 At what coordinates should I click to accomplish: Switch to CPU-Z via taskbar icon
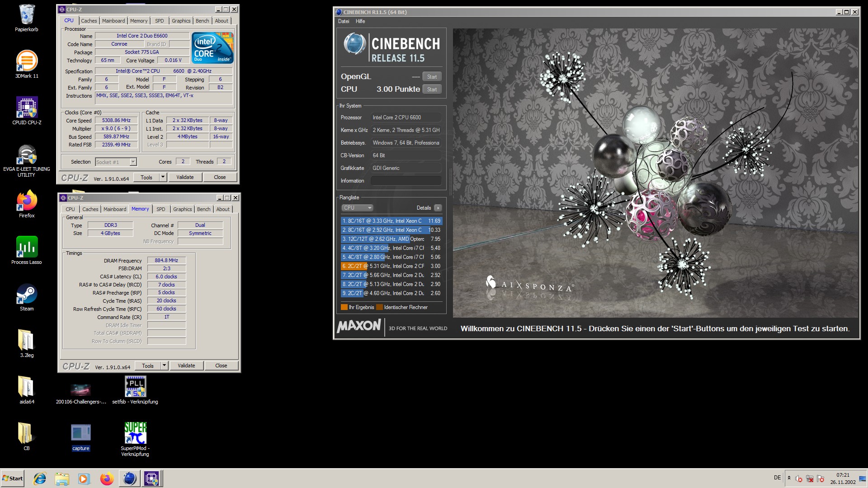[x=151, y=479]
